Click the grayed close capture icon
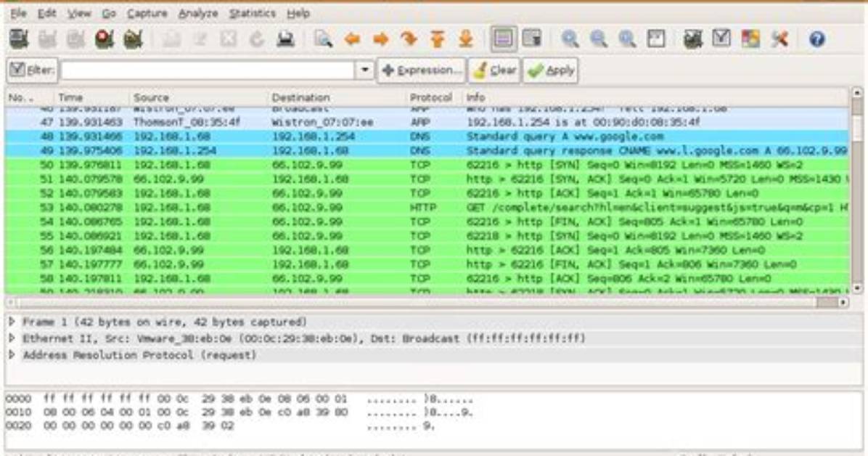Image resolution: width=868 pixels, height=456 pixels. [228, 38]
